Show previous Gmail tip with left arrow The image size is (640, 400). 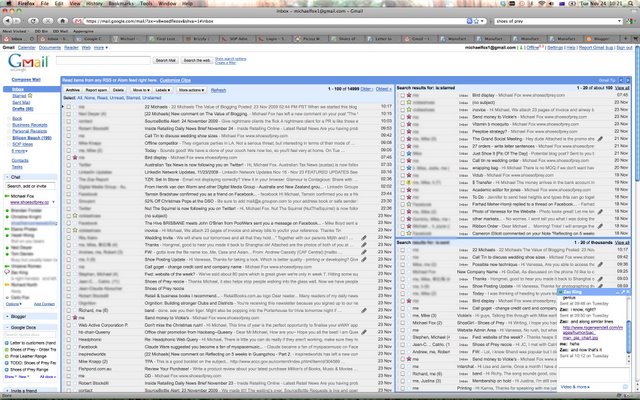(621, 80)
